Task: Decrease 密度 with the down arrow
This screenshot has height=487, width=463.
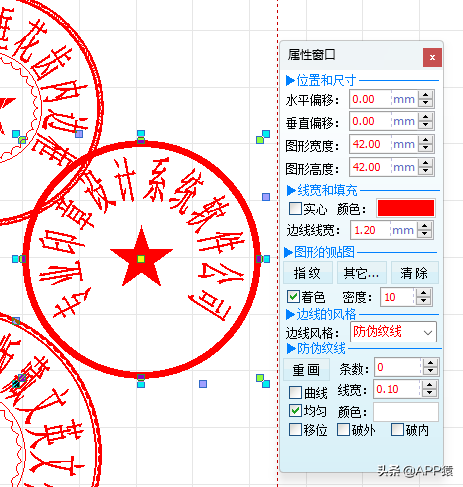Action: click(424, 301)
